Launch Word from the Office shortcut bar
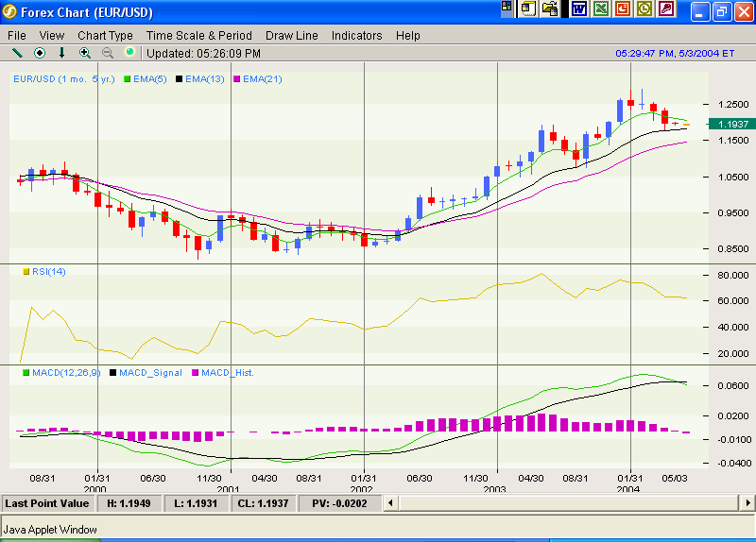The image size is (756, 542). (x=579, y=9)
